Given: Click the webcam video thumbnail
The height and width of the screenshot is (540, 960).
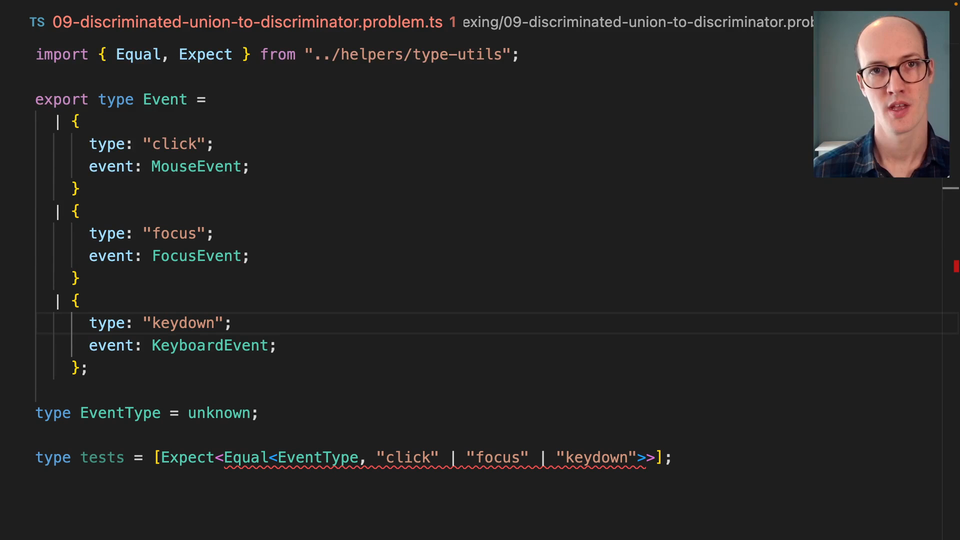Looking at the screenshot, I should [x=881, y=94].
